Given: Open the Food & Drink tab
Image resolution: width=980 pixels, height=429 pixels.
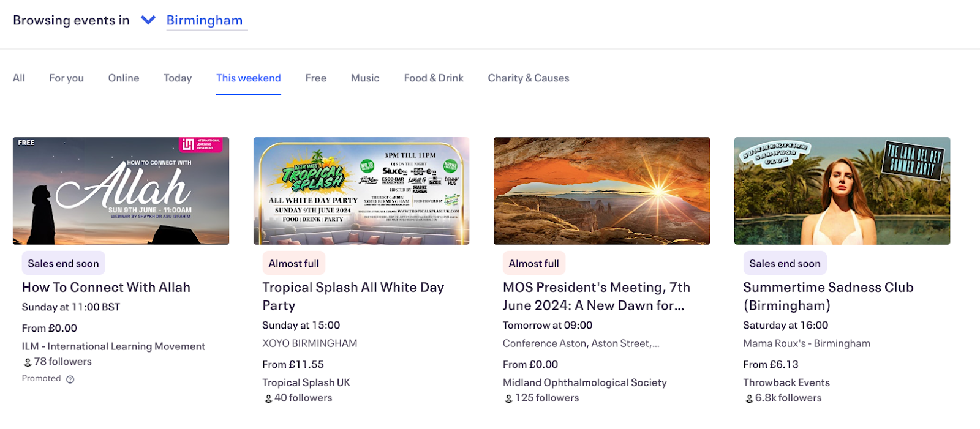Looking at the screenshot, I should coord(434,78).
